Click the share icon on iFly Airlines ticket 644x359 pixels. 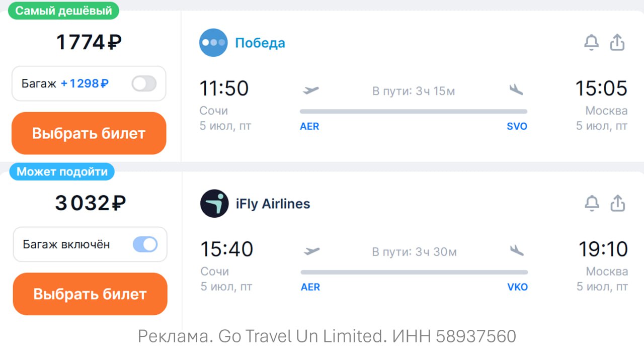click(618, 204)
